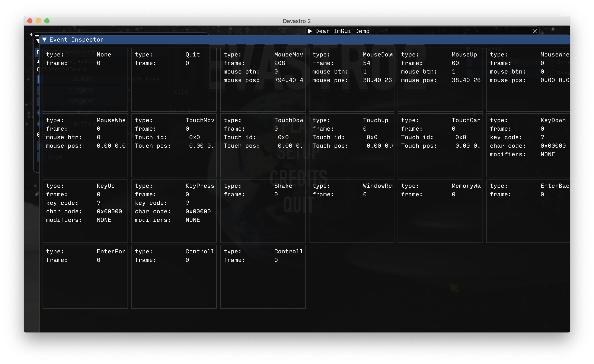Click the MouseDow frame value 54
This screenshot has height=364, width=594.
pos(367,63)
